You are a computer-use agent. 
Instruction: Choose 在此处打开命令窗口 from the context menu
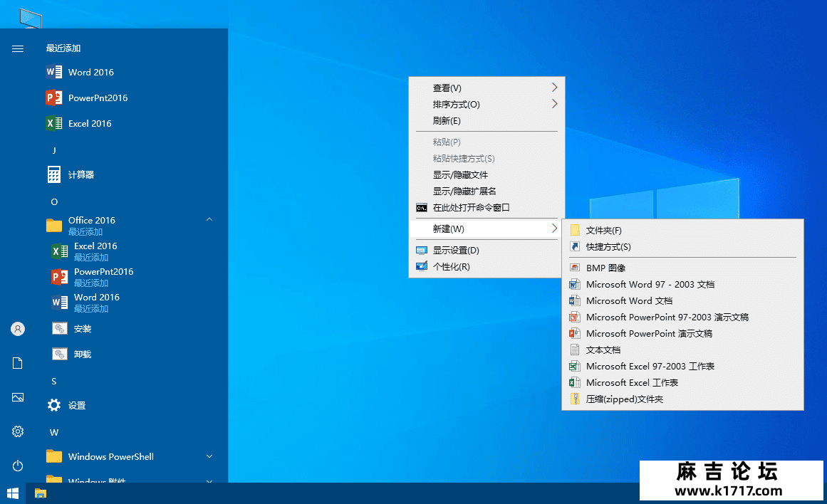(487, 207)
